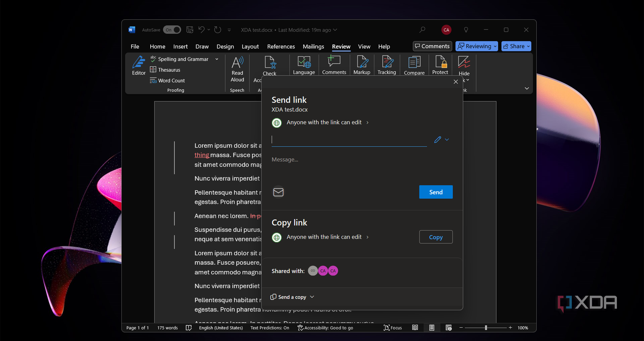Click the Hide Ink icon
Image resolution: width=644 pixels, height=341 pixels.
click(464, 63)
